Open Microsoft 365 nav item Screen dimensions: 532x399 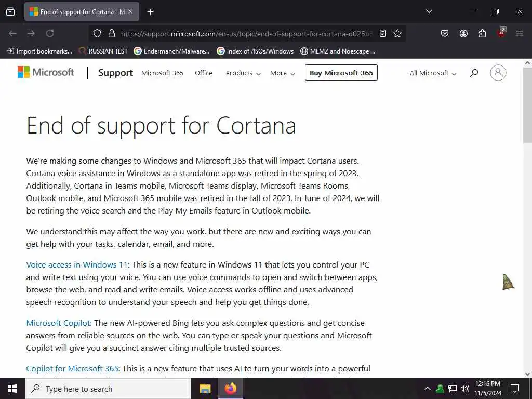coord(162,73)
